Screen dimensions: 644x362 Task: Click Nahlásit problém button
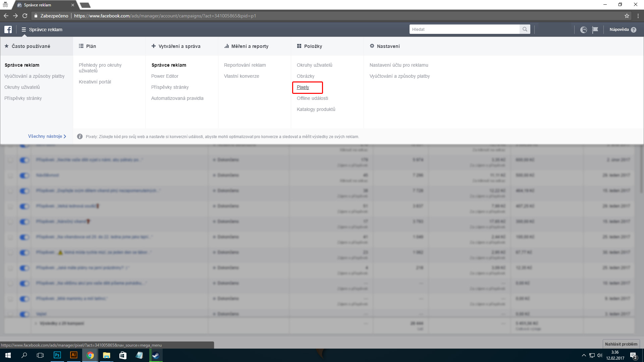[x=621, y=344]
